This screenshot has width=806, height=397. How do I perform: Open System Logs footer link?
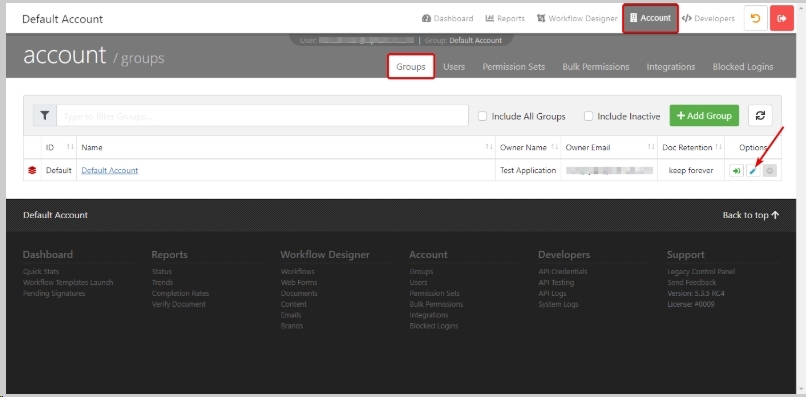[558, 304]
